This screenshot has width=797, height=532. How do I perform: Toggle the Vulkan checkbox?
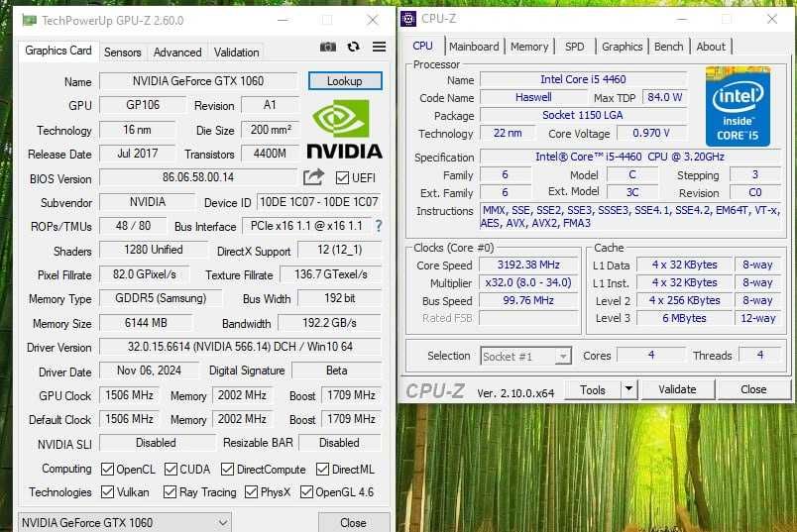tap(107, 491)
